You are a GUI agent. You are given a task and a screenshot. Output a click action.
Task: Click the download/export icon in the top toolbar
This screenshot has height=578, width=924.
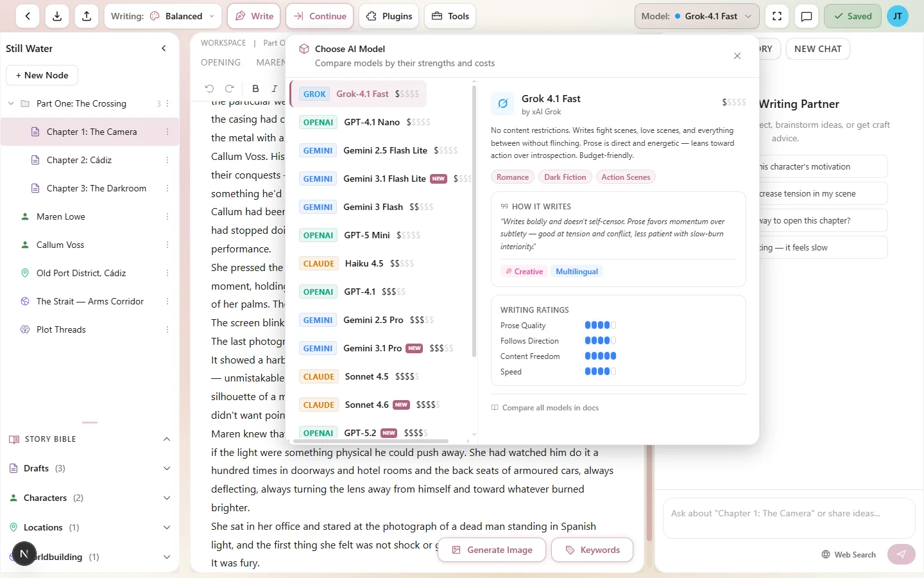pos(56,16)
